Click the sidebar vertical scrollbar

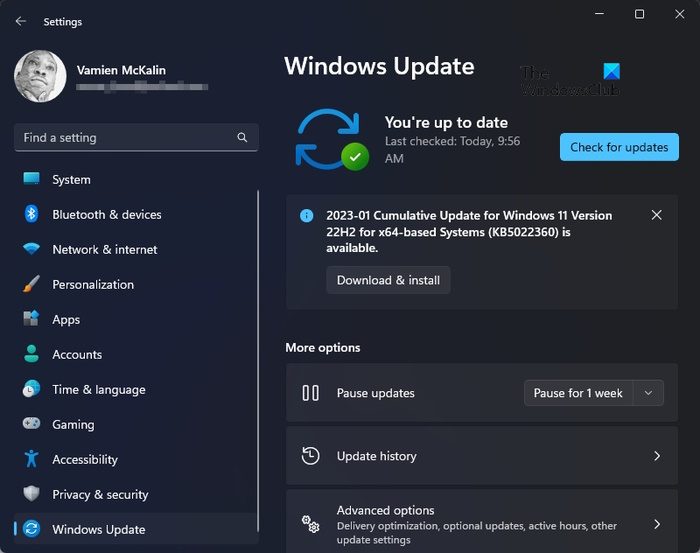click(x=258, y=361)
